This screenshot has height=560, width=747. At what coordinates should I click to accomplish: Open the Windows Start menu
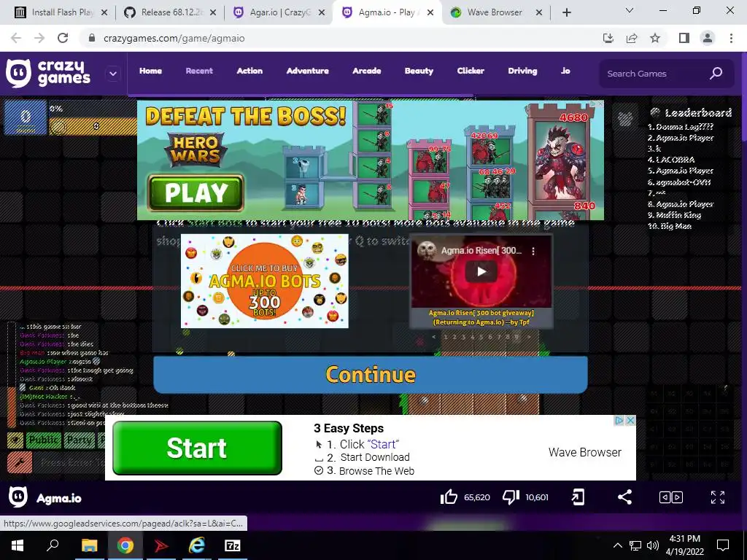click(x=18, y=545)
